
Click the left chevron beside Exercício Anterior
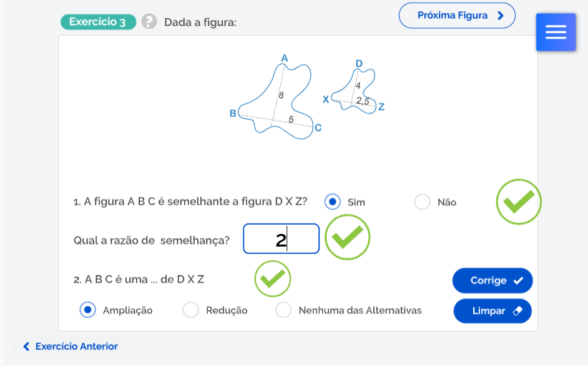click(26, 346)
